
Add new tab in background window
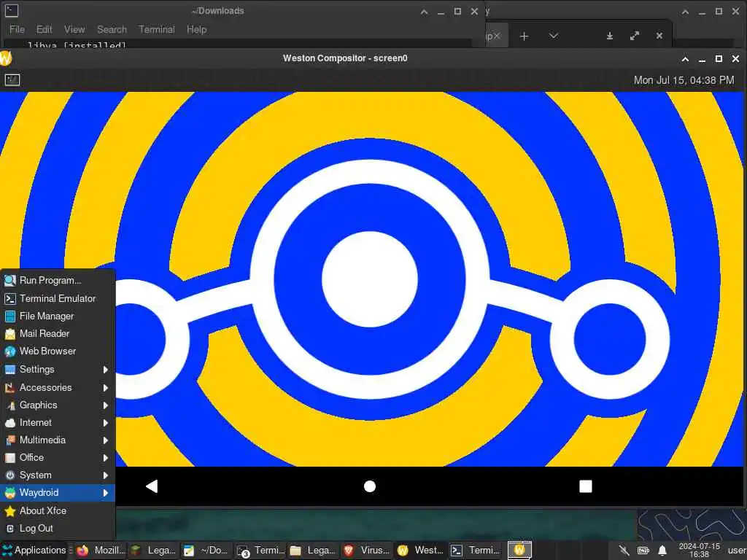524,36
